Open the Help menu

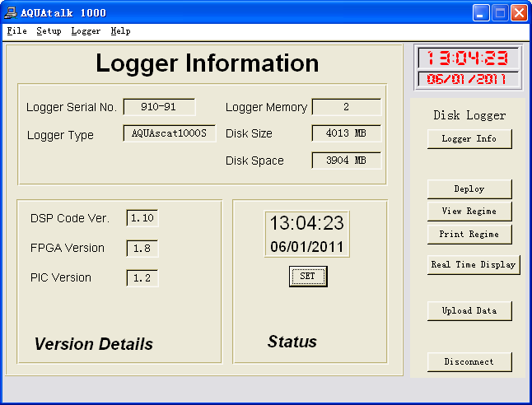pyautogui.click(x=120, y=31)
